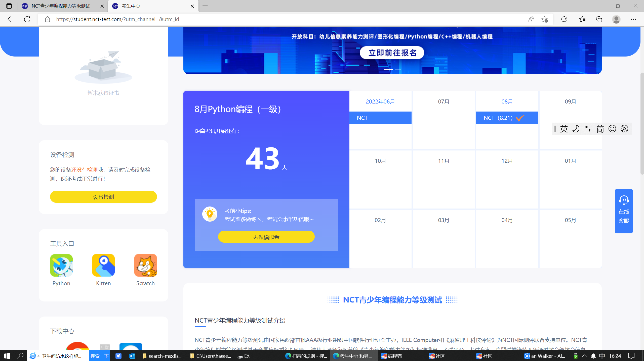Open IME emoji panel

coord(612,129)
